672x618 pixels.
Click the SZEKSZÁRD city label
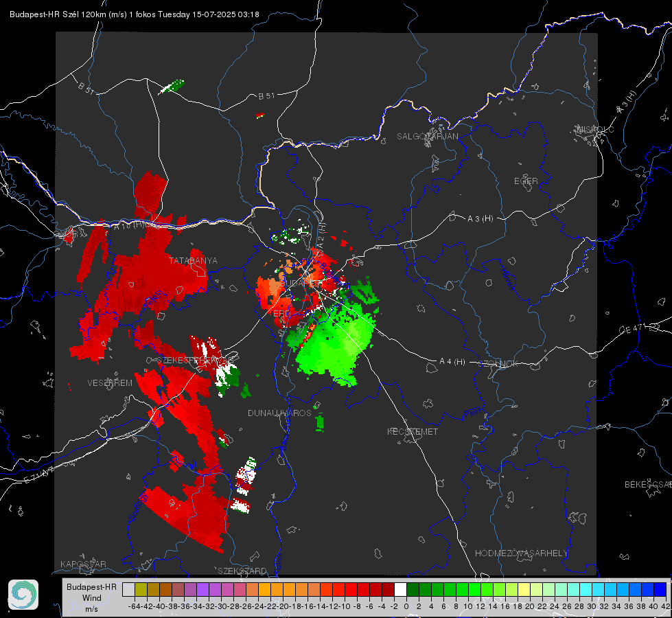pyautogui.click(x=242, y=571)
